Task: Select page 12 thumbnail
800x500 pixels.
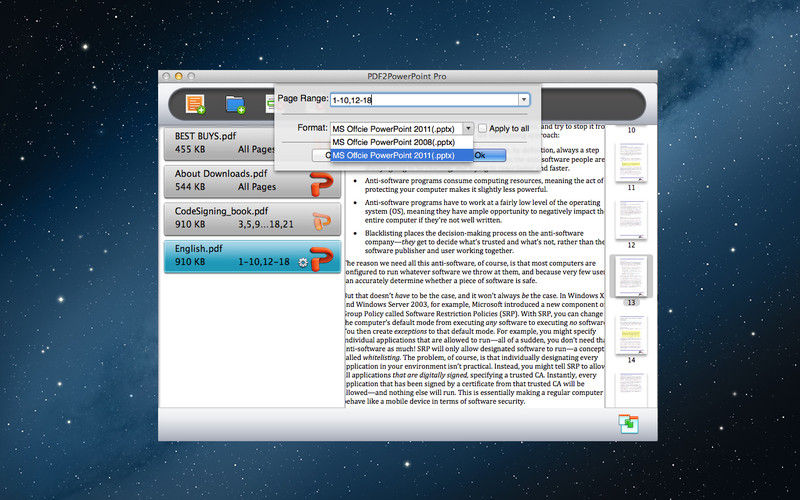Action: 631,220
